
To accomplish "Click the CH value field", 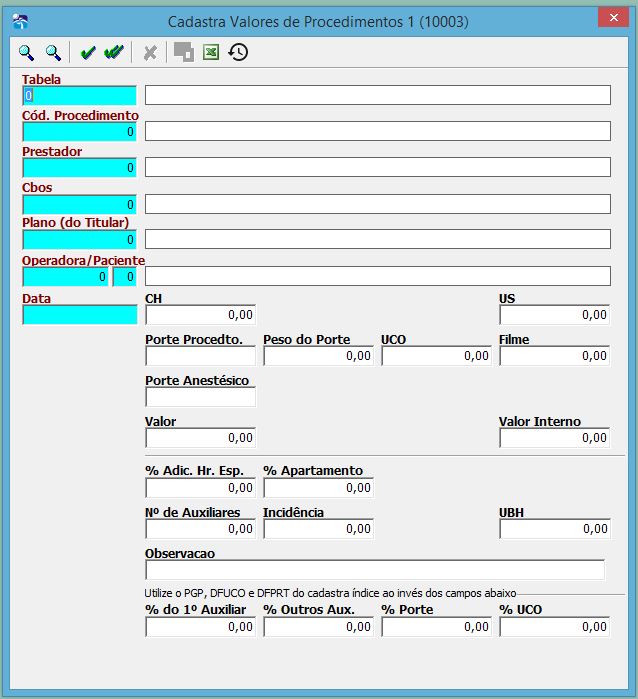I will (x=200, y=315).
